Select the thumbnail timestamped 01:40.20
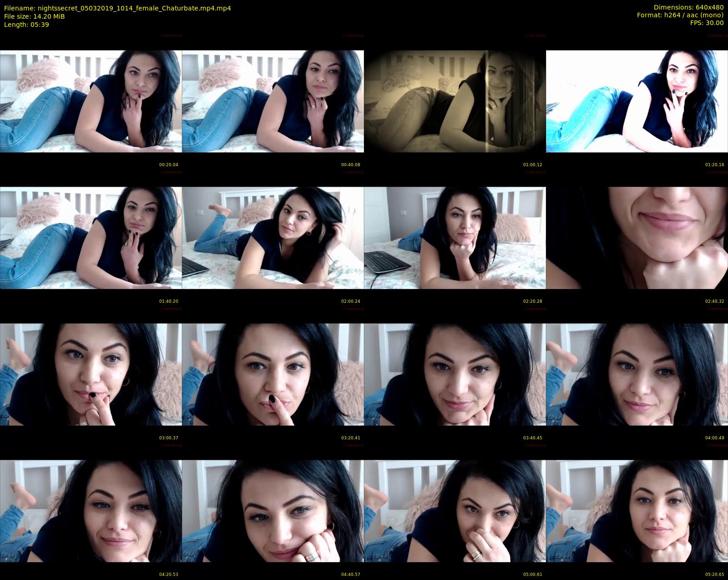728x580 pixels. pyautogui.click(x=91, y=238)
